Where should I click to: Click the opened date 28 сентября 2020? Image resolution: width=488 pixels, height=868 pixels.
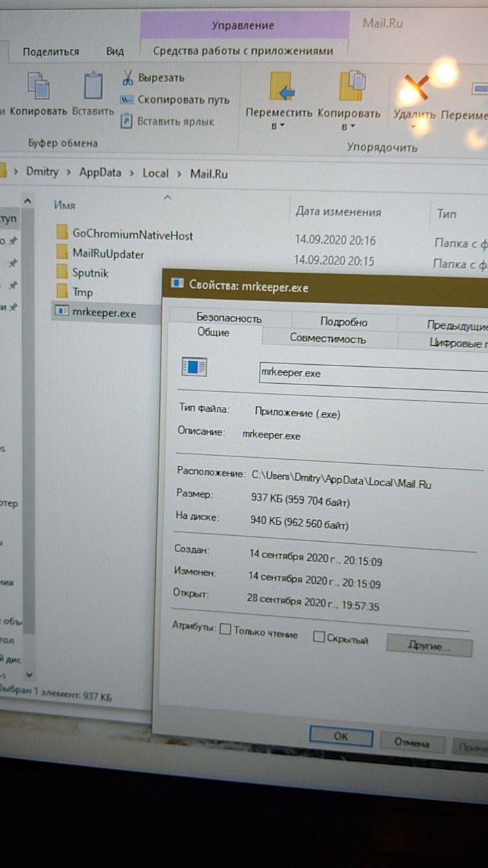click(314, 603)
